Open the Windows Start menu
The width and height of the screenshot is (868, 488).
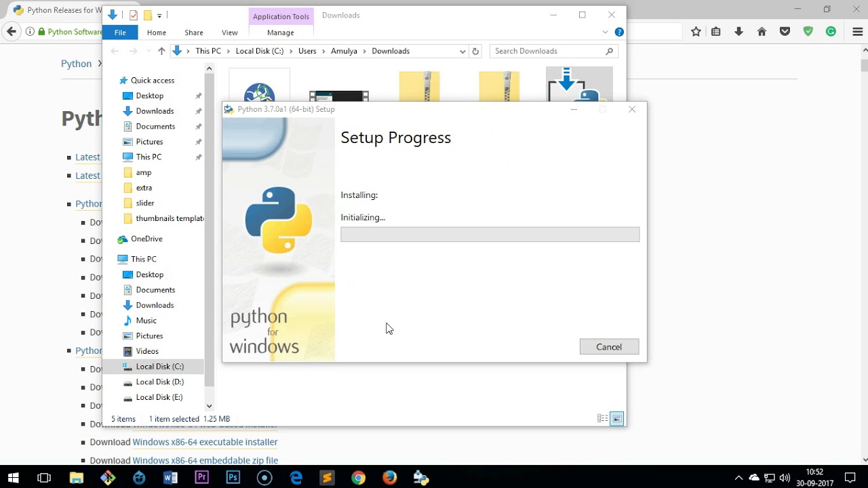[x=13, y=478]
